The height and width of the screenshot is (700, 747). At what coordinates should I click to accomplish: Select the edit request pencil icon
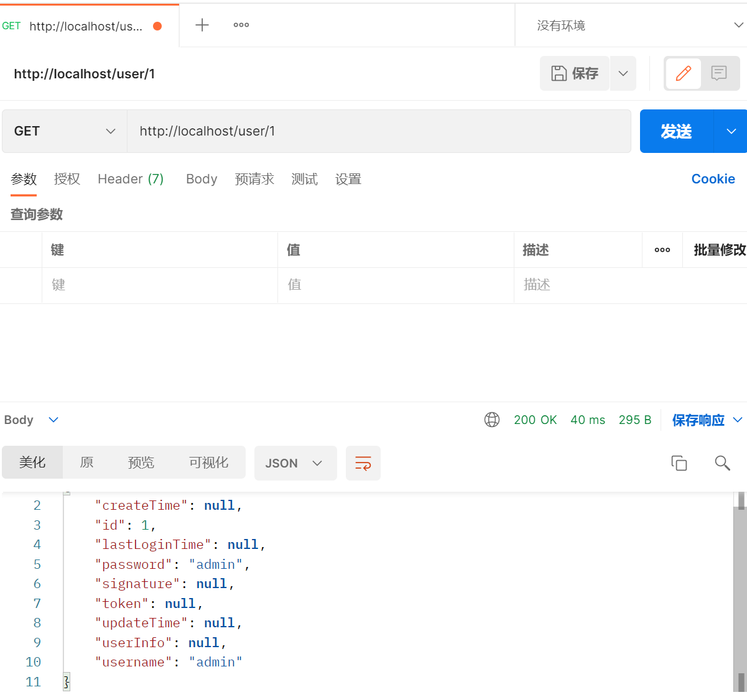click(684, 73)
